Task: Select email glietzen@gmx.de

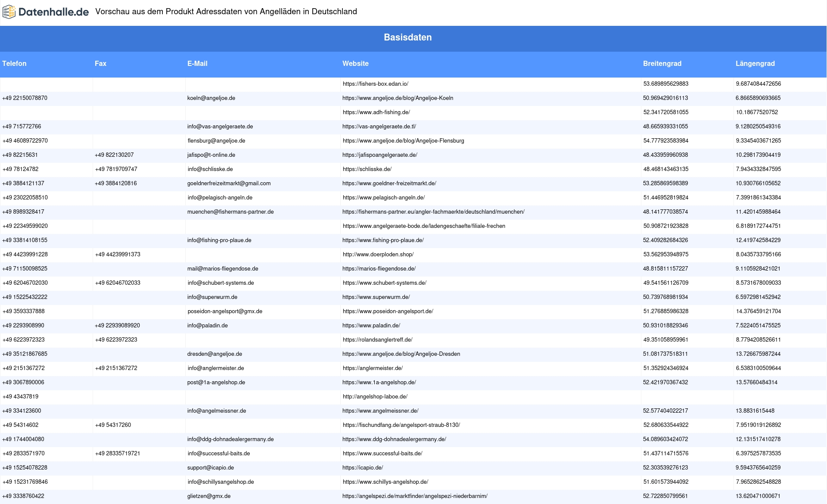Action: pyautogui.click(x=209, y=496)
